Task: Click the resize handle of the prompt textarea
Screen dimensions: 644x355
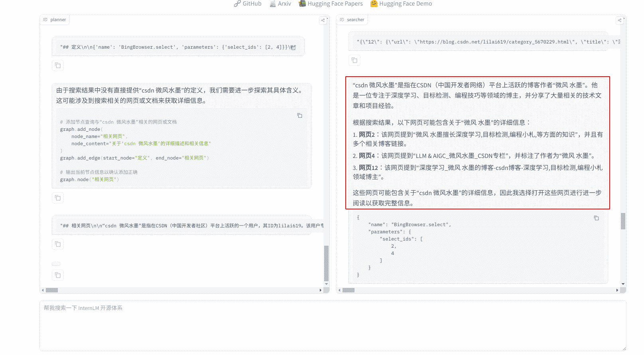Action: tap(624, 349)
